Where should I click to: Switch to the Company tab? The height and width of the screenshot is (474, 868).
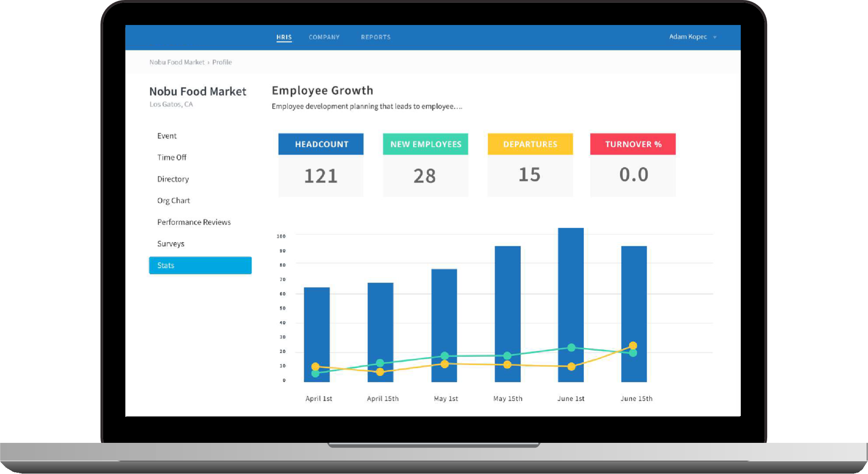pyautogui.click(x=324, y=37)
